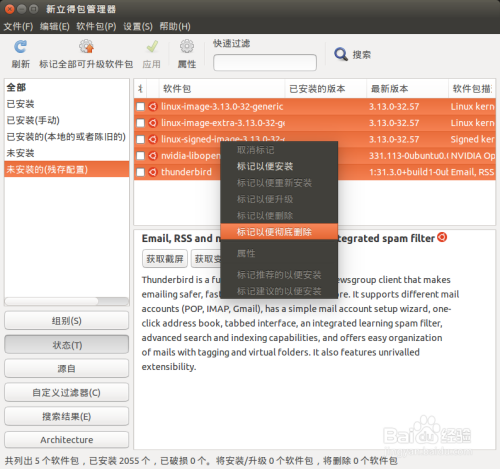The width and height of the screenshot is (500, 469).
Task: Click the Apply (应用) checkmark icon
Action: coord(152,47)
